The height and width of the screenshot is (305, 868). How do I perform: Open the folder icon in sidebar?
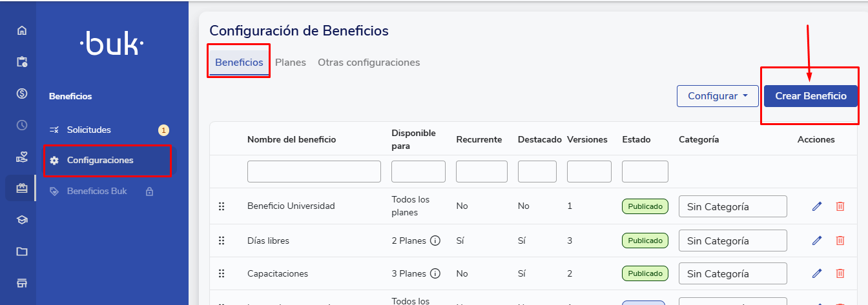[22, 251]
